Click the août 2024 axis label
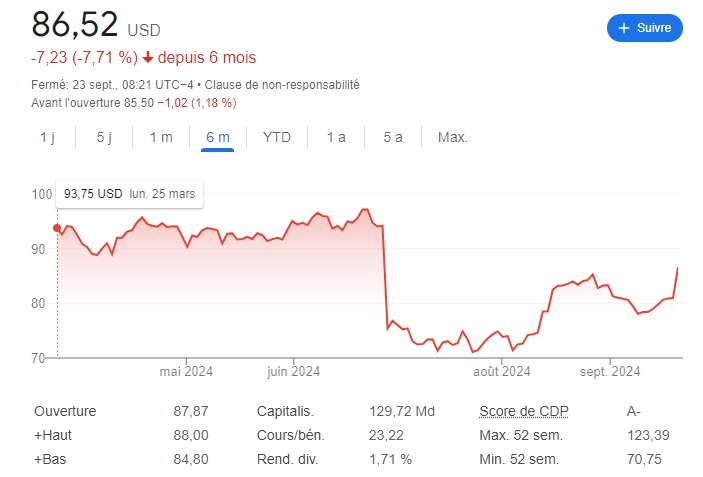Viewport: 703px width, 477px height. [501, 372]
